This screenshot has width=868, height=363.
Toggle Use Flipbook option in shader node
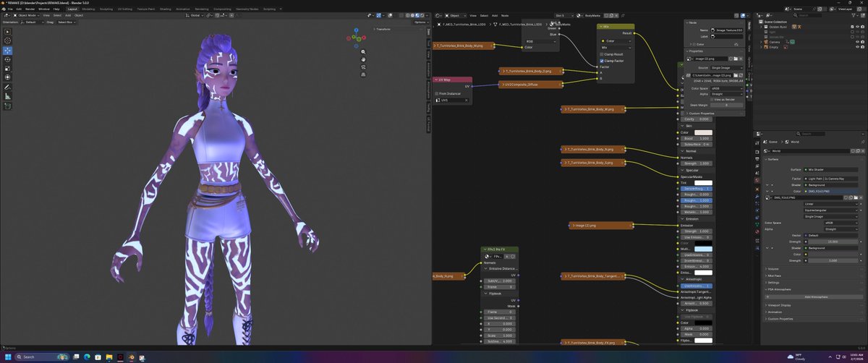[x=697, y=316]
